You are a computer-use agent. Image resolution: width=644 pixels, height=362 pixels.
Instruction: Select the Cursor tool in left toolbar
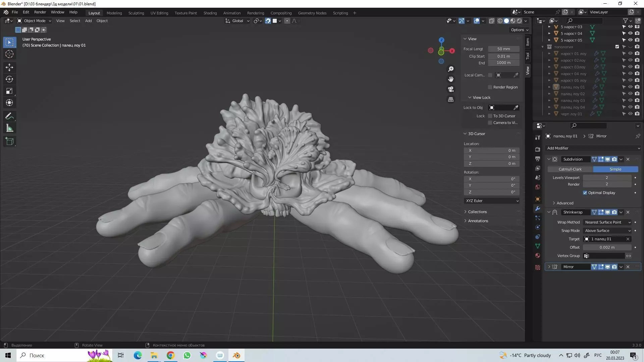[x=9, y=54]
